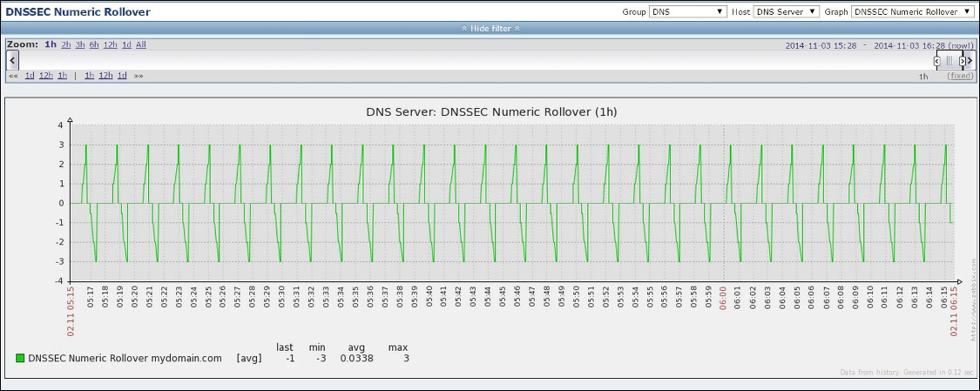Screen dimensions: 980x391
Task: Jump to latest period with » arrows
Action: tap(139, 76)
